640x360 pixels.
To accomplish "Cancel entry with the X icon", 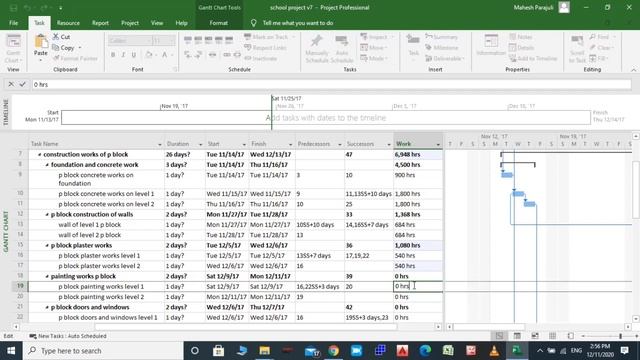I will point(11,84).
